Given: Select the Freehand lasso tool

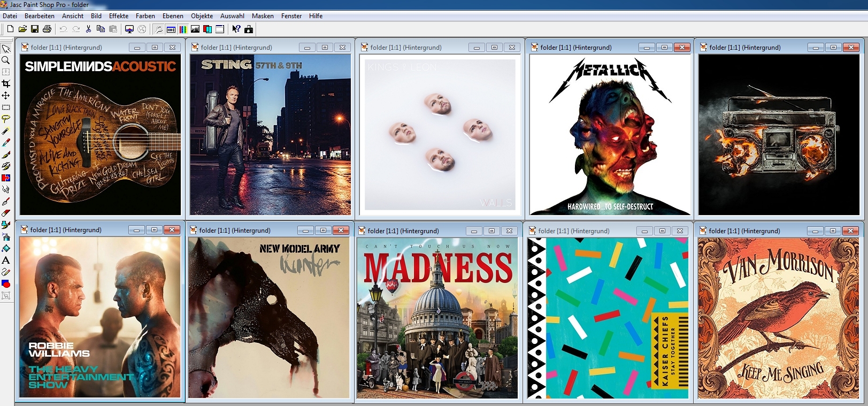Looking at the screenshot, I should pyautogui.click(x=6, y=119).
